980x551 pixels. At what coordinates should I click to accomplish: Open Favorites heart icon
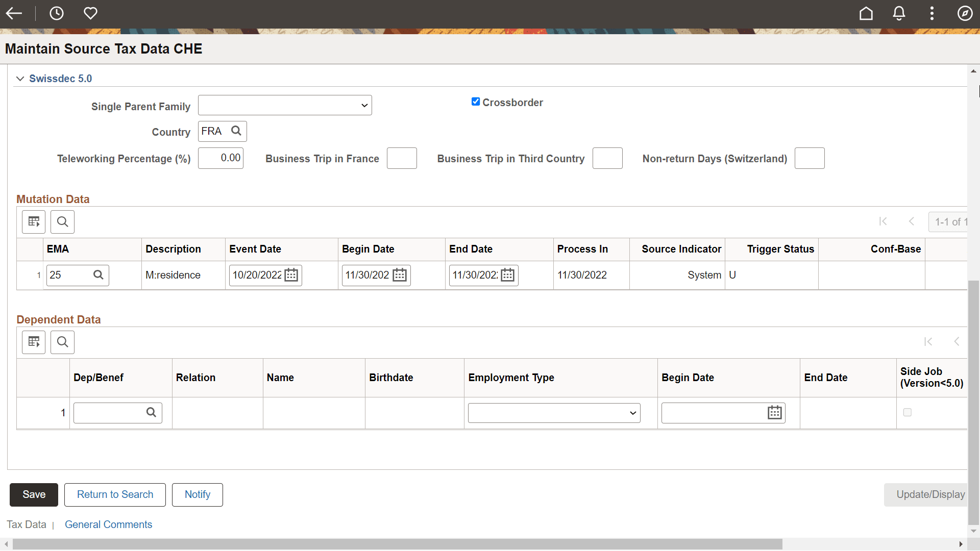(x=90, y=13)
